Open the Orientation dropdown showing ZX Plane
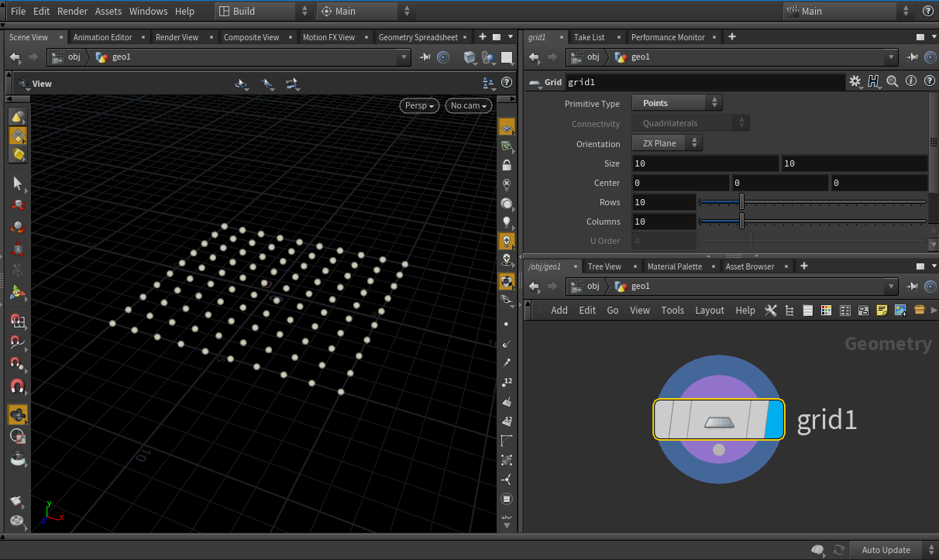The image size is (939, 560). click(x=667, y=143)
